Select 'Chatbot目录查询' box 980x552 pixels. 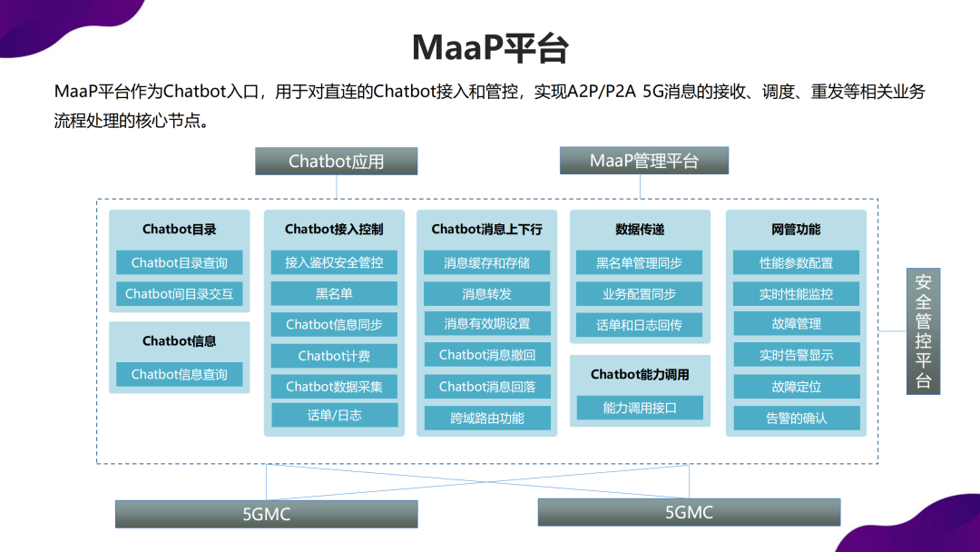pyautogui.click(x=180, y=262)
